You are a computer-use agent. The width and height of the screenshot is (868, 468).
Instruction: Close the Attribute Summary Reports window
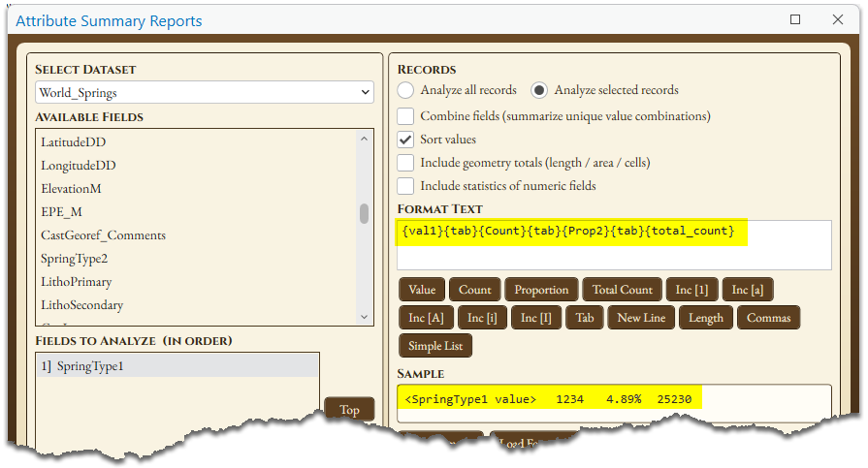tap(838, 20)
